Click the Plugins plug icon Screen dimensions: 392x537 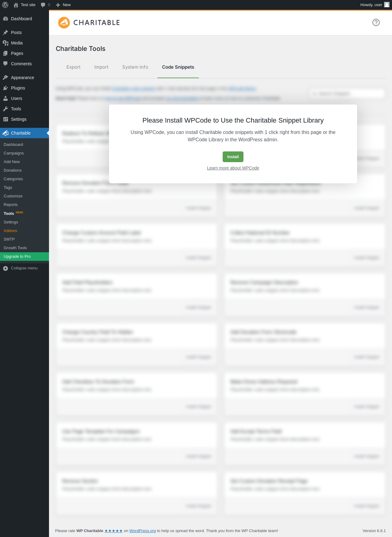pyautogui.click(x=6, y=88)
